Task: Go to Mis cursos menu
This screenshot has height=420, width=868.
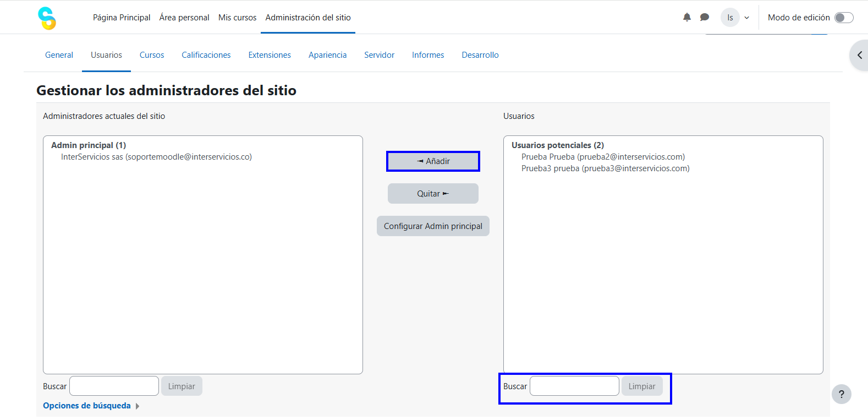Action: click(237, 18)
